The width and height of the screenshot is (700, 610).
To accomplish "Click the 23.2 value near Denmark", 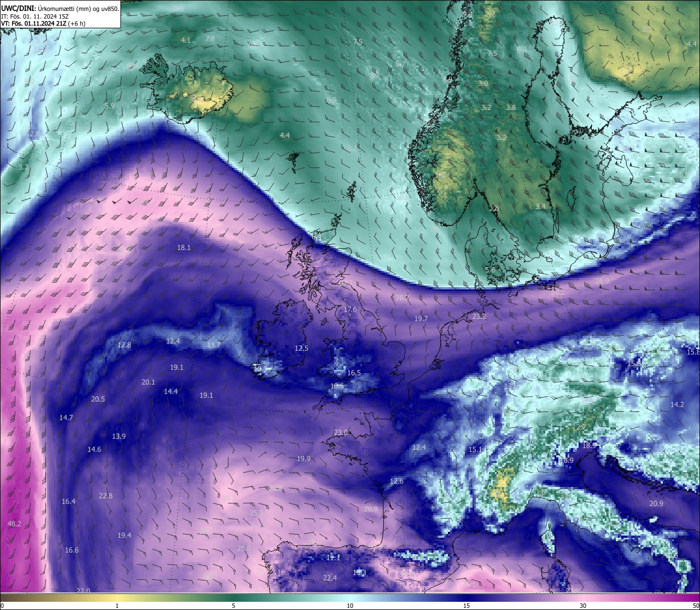I will (479, 316).
